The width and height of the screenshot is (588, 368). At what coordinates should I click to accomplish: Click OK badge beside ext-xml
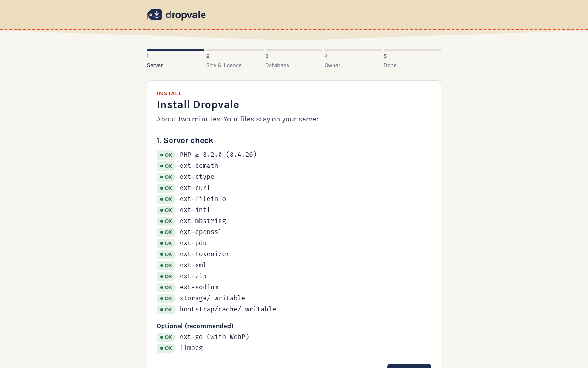(x=166, y=265)
